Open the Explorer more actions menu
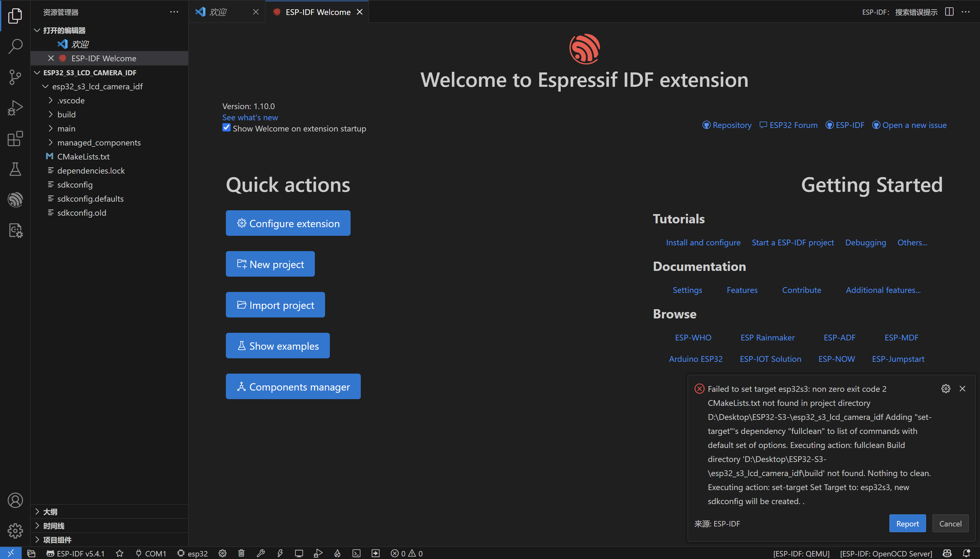Screen dimensions: 980x559 pos(174,12)
